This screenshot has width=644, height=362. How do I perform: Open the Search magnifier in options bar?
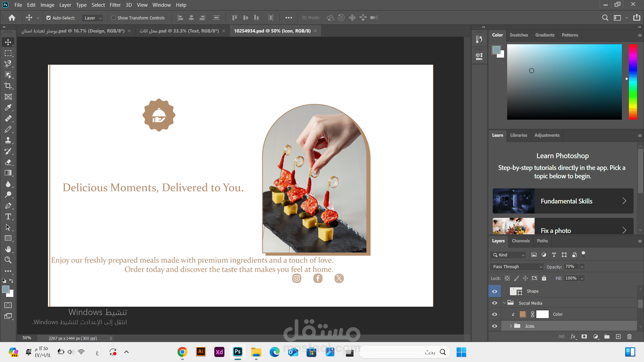coord(605,18)
